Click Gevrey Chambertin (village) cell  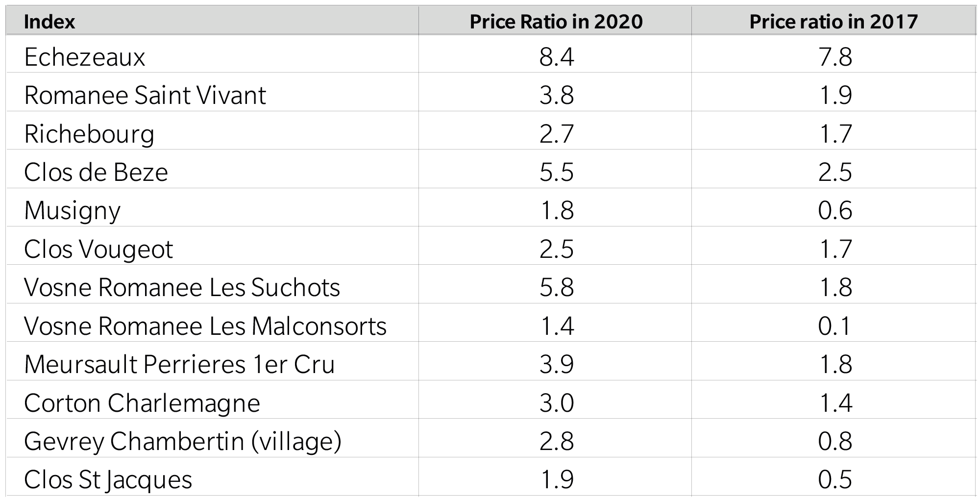(x=183, y=441)
